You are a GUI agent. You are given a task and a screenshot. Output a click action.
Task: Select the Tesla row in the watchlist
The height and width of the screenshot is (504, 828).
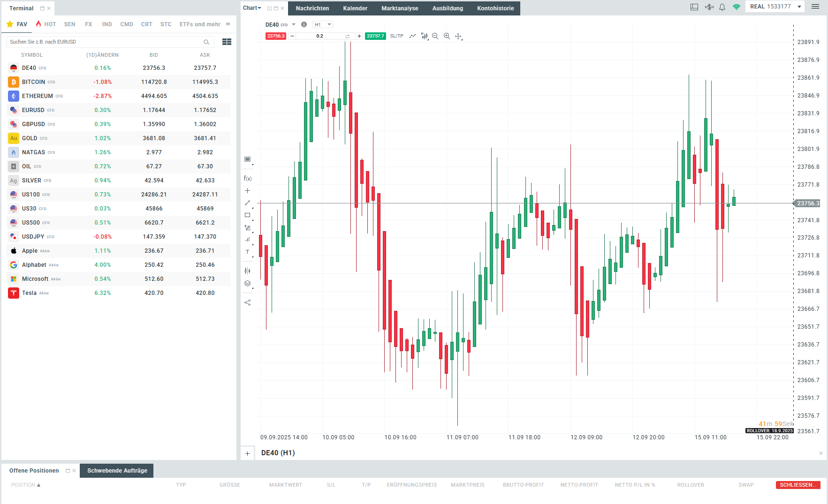(119, 293)
